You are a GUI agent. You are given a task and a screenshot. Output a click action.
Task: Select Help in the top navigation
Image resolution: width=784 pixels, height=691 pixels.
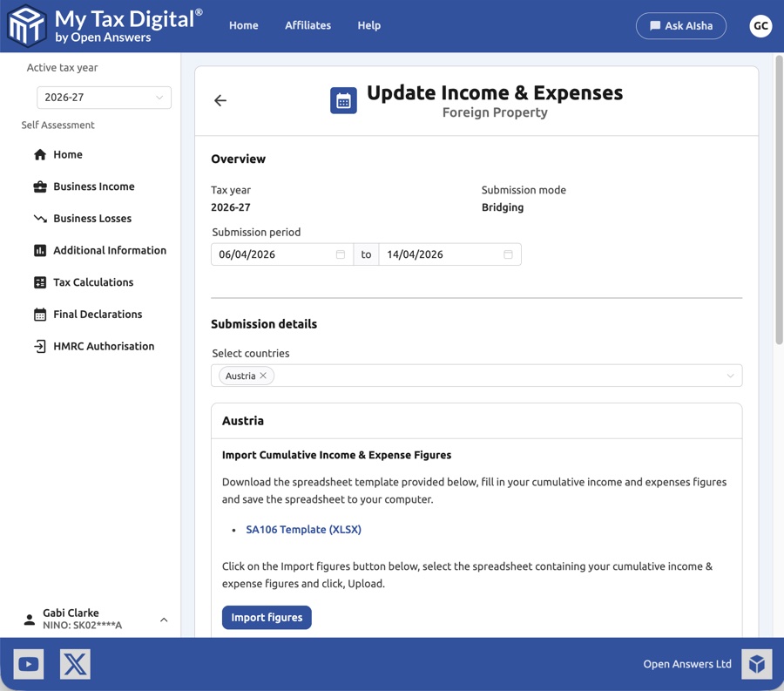[x=368, y=25]
